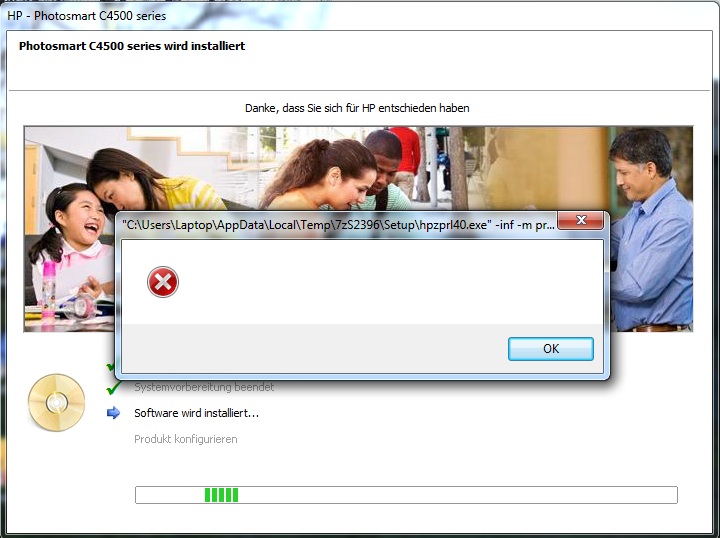Select 'Systemvorbereitung beendet' step text

click(x=204, y=387)
